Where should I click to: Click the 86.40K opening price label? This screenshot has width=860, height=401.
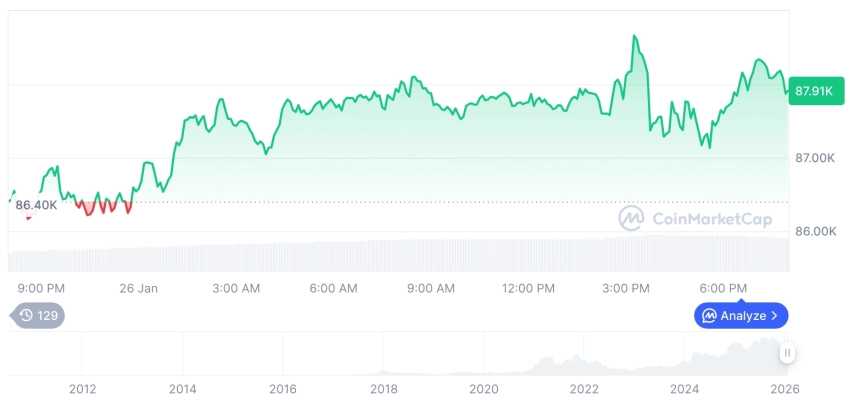[36, 205]
